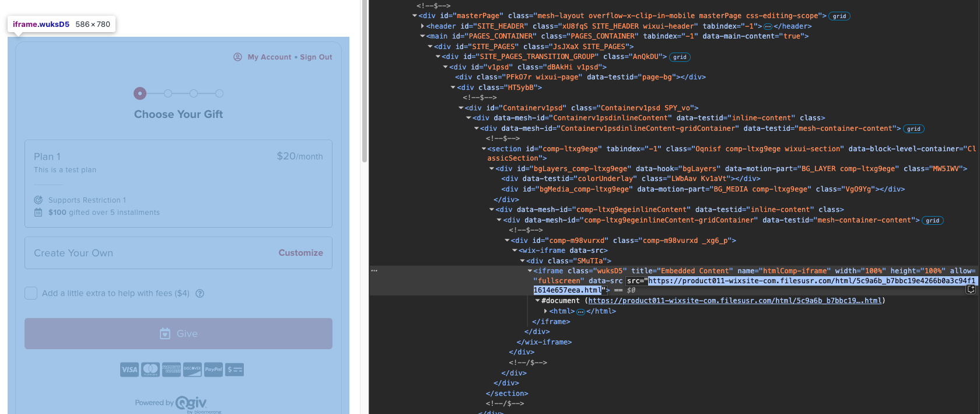This screenshot has width=980, height=414.
Task: Open the Qgiv powered-by logo
Action: pyautogui.click(x=191, y=403)
